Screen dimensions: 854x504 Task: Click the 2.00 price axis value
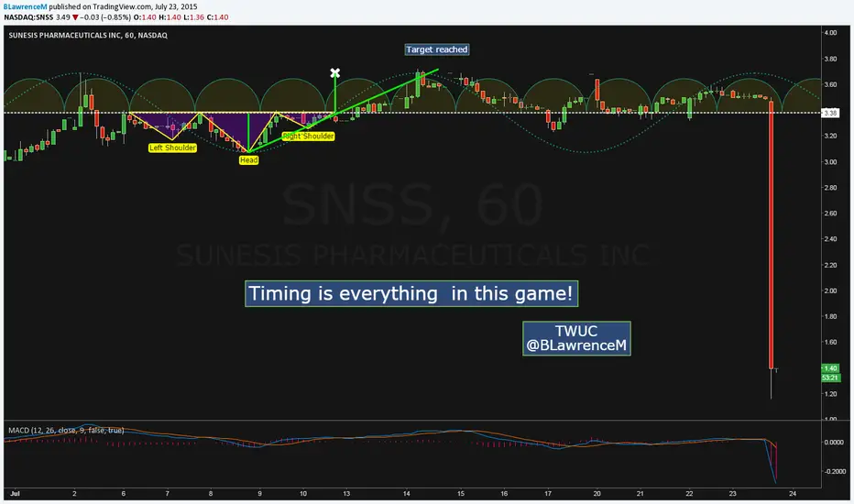(830, 290)
